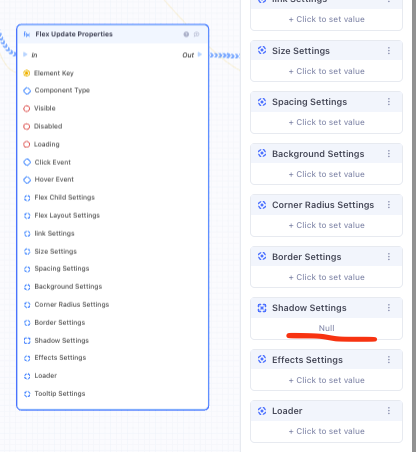
Task: Open the Size Settings three-dot menu
Action: [389, 51]
